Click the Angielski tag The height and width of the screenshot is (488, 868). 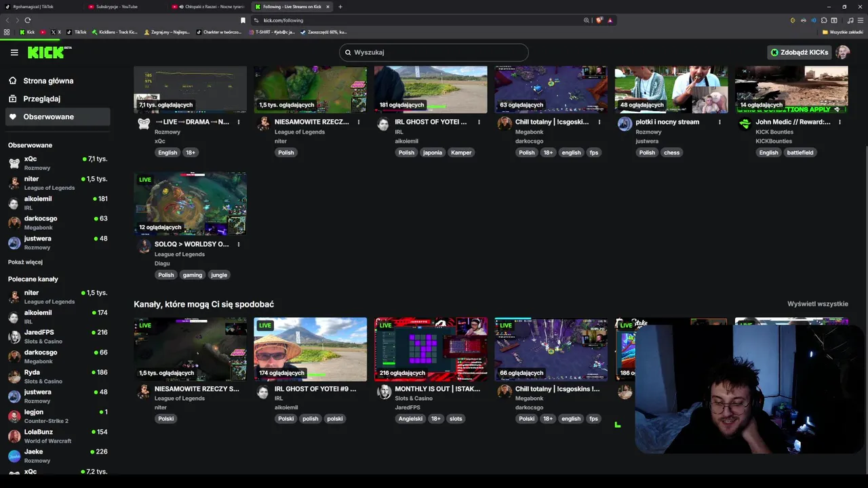point(410,418)
